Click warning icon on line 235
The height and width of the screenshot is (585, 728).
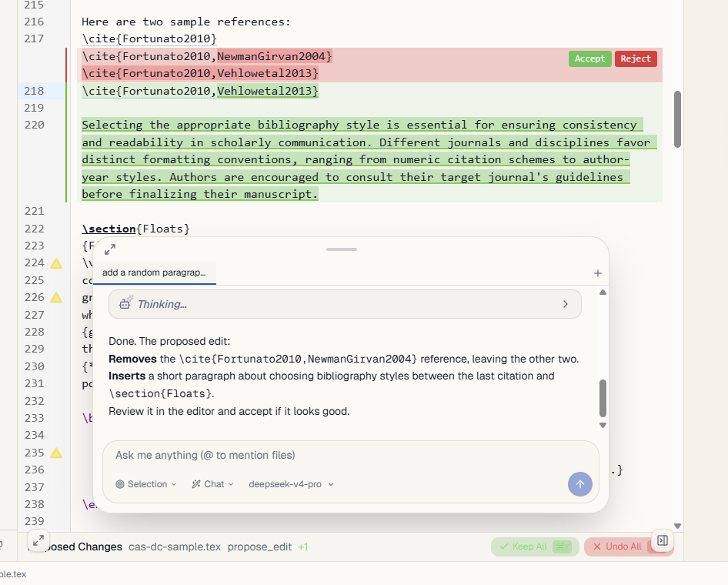click(x=56, y=453)
